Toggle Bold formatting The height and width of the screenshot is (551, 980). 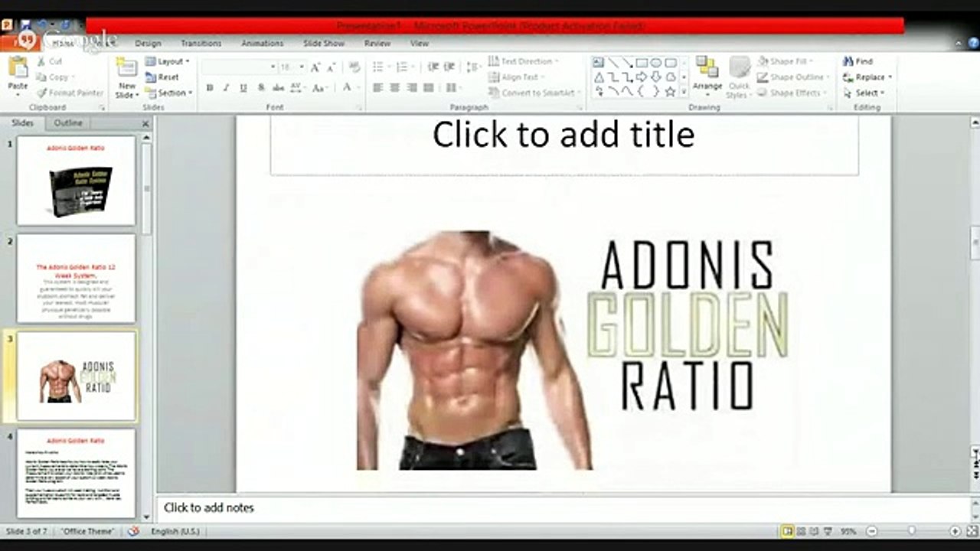pos(210,88)
